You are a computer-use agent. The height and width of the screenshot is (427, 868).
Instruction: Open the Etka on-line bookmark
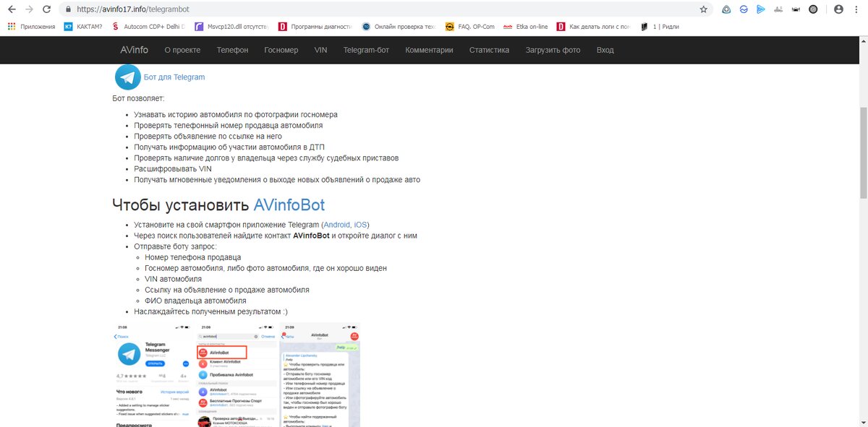[526, 27]
